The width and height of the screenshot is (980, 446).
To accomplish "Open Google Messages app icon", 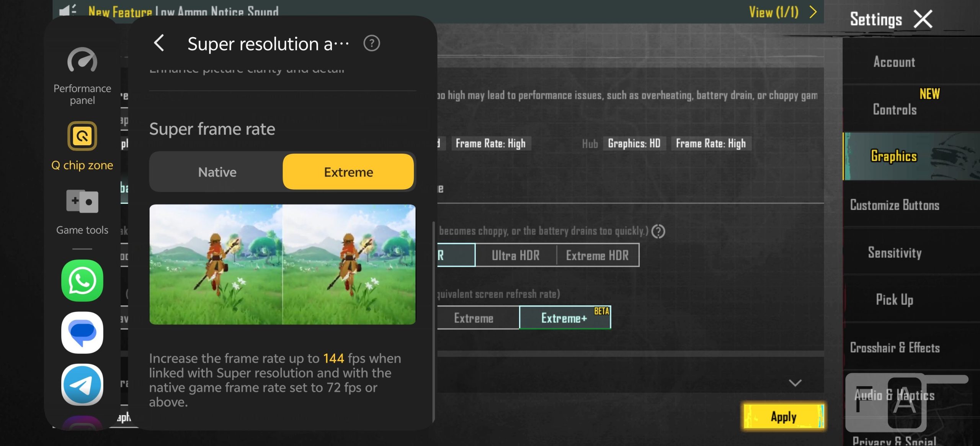I will click(x=82, y=332).
